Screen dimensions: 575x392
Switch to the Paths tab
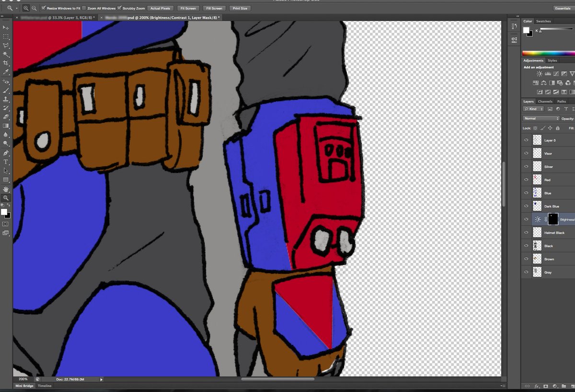562,101
